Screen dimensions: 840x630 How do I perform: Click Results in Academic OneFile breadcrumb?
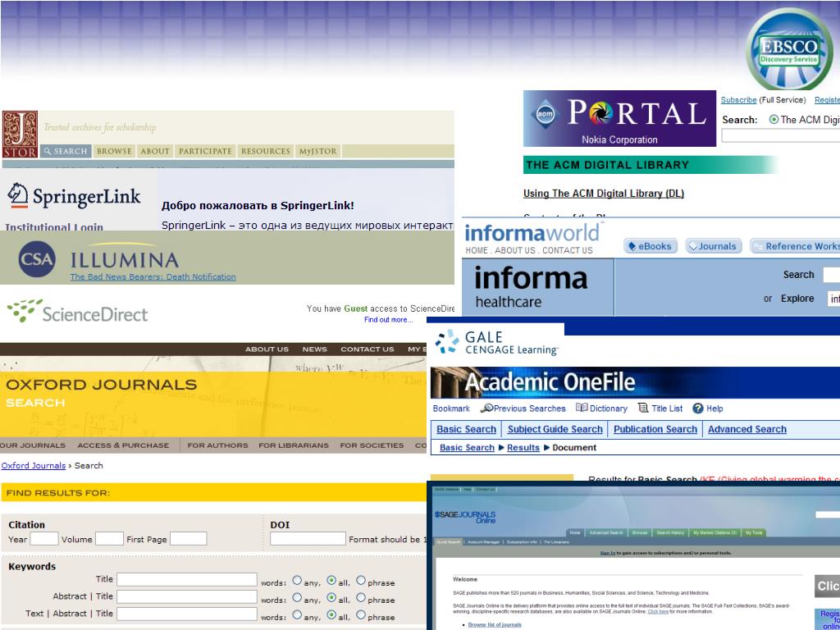tap(523, 447)
